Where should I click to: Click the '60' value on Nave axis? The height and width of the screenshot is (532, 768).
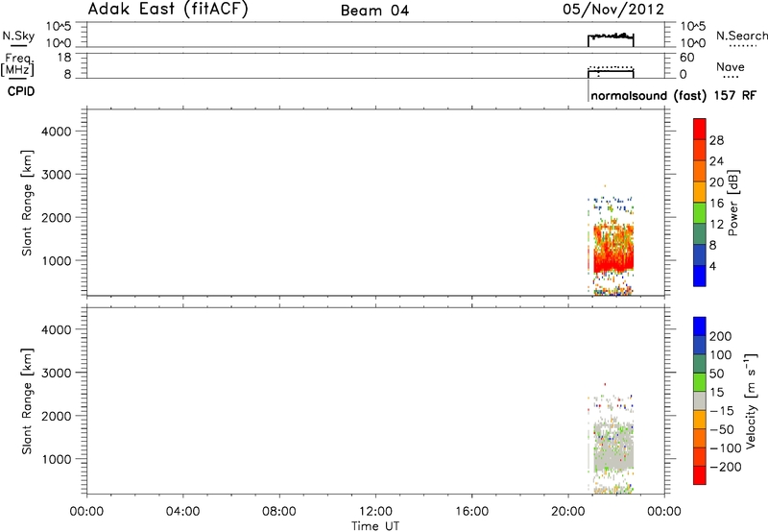tap(687, 58)
